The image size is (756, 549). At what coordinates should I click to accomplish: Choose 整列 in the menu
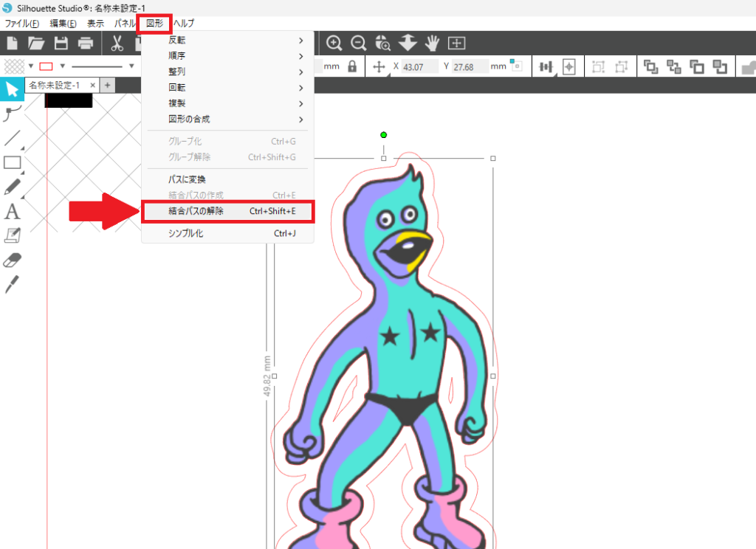[x=227, y=72]
